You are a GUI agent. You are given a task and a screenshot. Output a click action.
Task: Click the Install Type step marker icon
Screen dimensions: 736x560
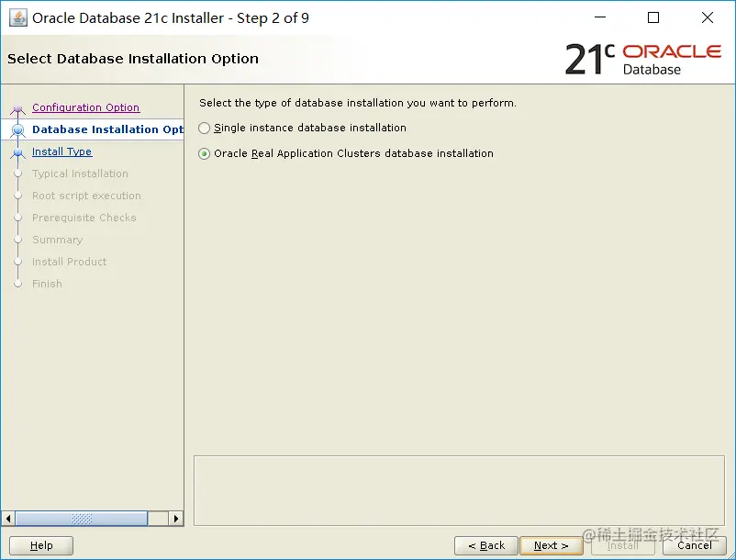click(17, 152)
